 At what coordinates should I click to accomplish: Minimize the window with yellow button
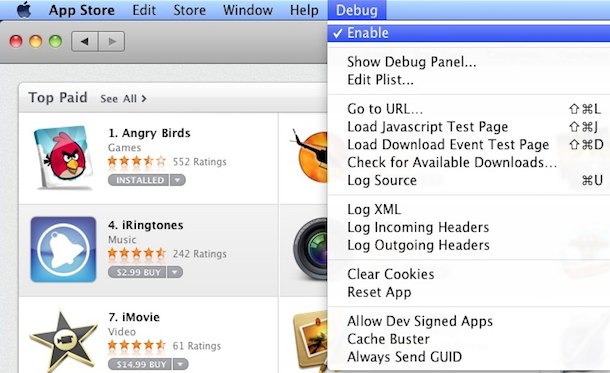(x=36, y=41)
